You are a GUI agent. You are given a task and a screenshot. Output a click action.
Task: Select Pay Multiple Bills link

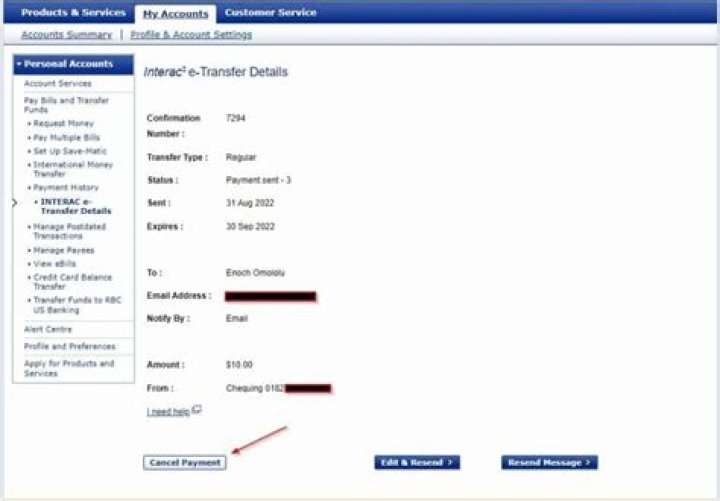pyautogui.click(x=67, y=137)
